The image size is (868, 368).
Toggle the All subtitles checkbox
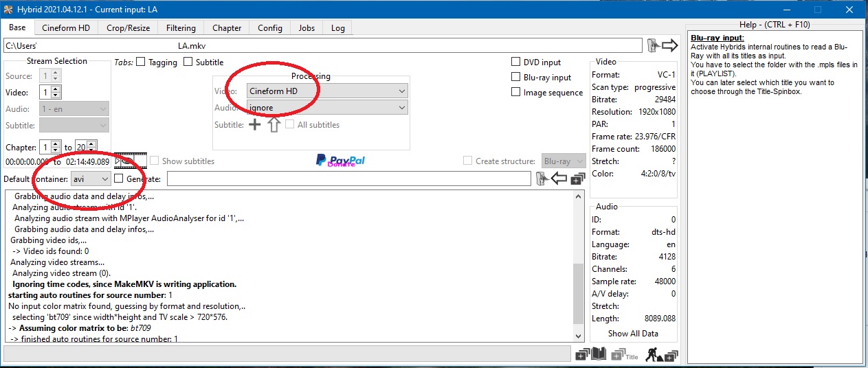click(290, 124)
